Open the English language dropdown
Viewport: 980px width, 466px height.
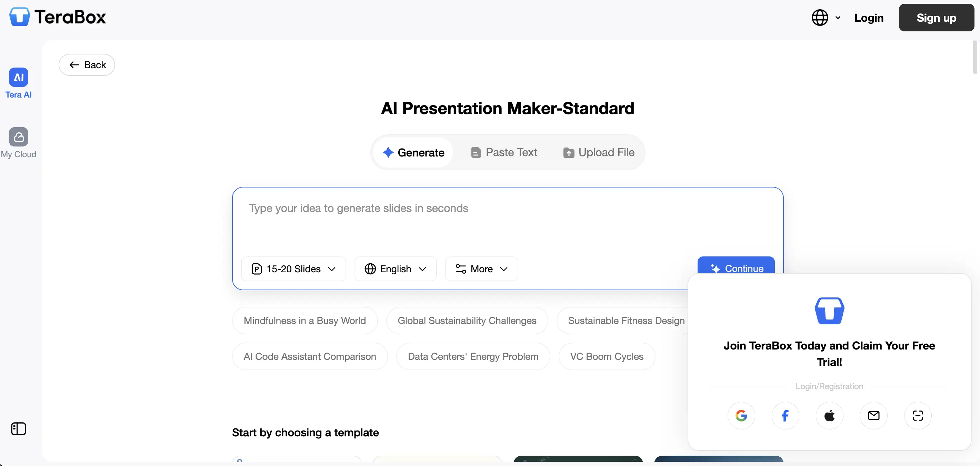click(395, 269)
